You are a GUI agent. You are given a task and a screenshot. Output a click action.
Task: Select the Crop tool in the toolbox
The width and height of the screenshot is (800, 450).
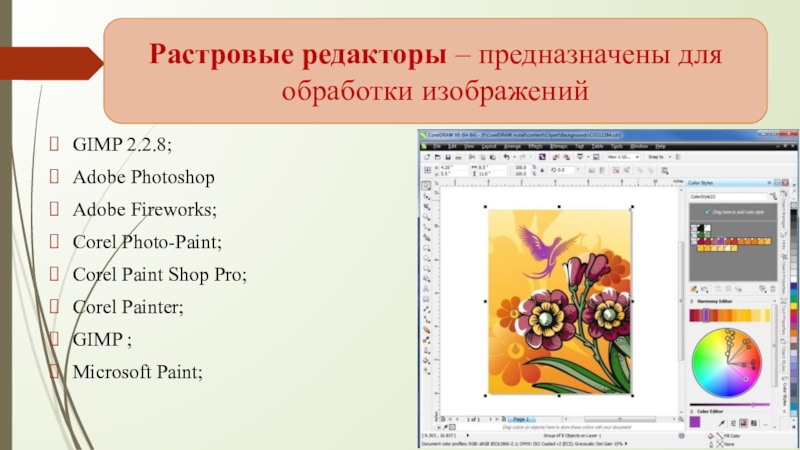[426, 207]
